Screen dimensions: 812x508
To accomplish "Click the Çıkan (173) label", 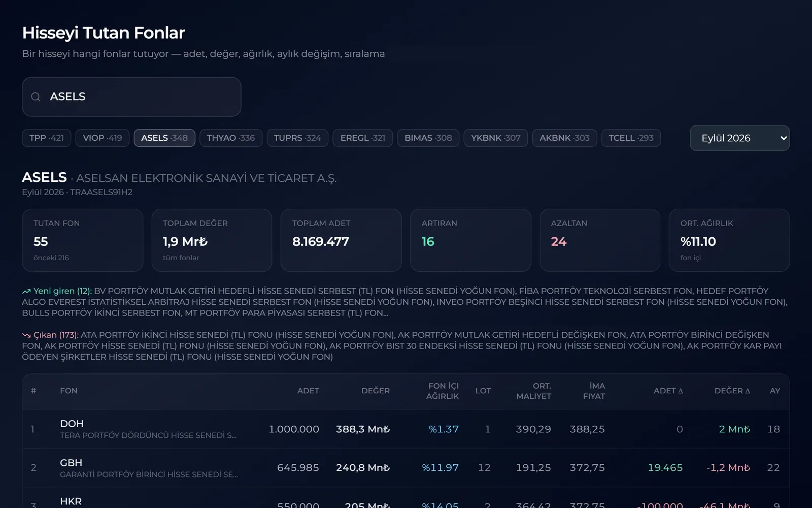I will [56, 335].
